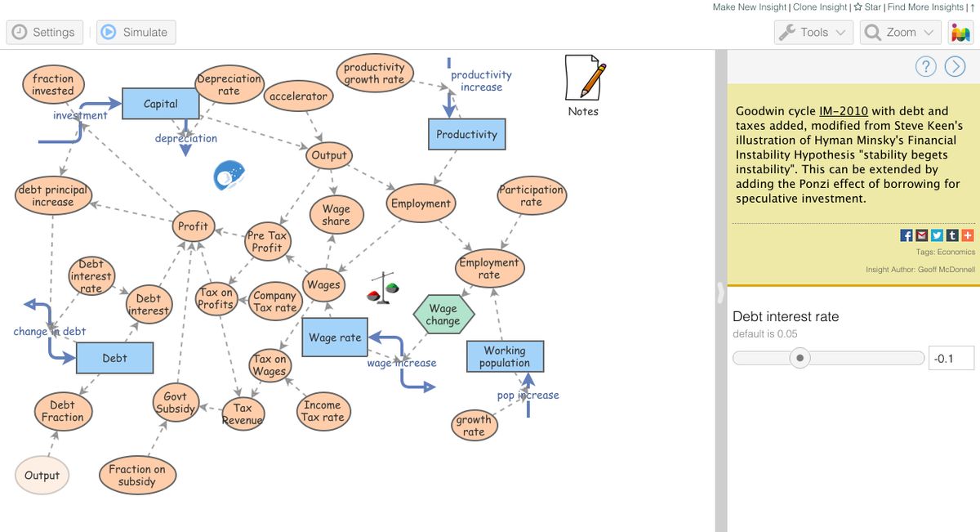
Task: Open more sharing options with the plus icon
Action: pyautogui.click(x=968, y=235)
